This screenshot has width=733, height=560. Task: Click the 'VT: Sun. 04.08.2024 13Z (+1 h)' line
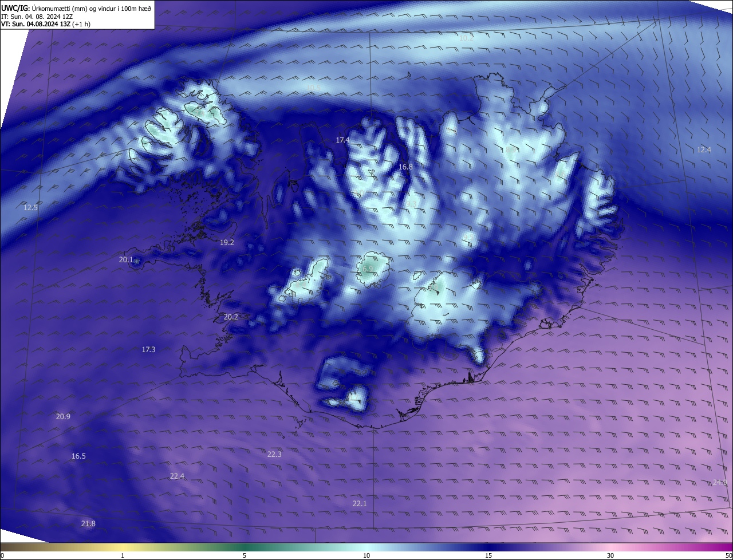tap(46, 24)
